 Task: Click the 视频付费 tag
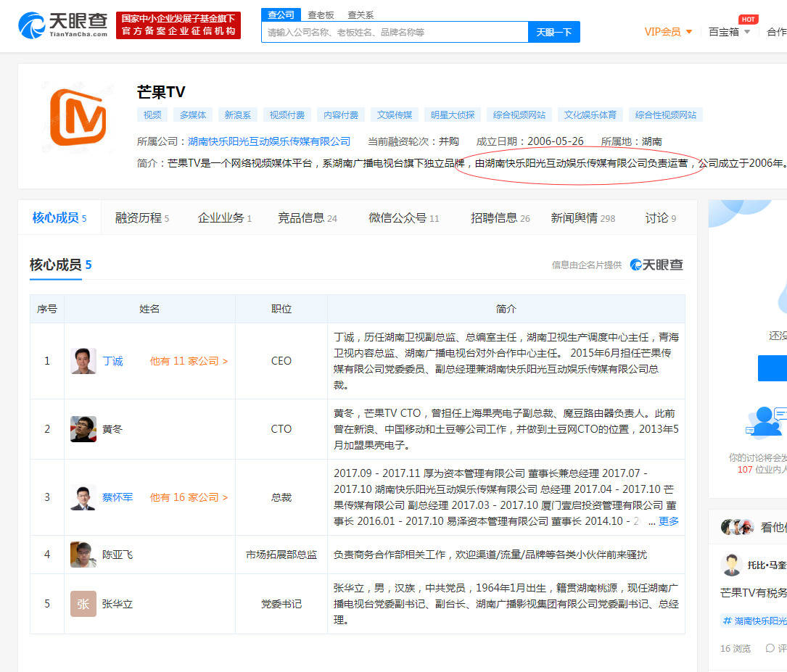[287, 115]
